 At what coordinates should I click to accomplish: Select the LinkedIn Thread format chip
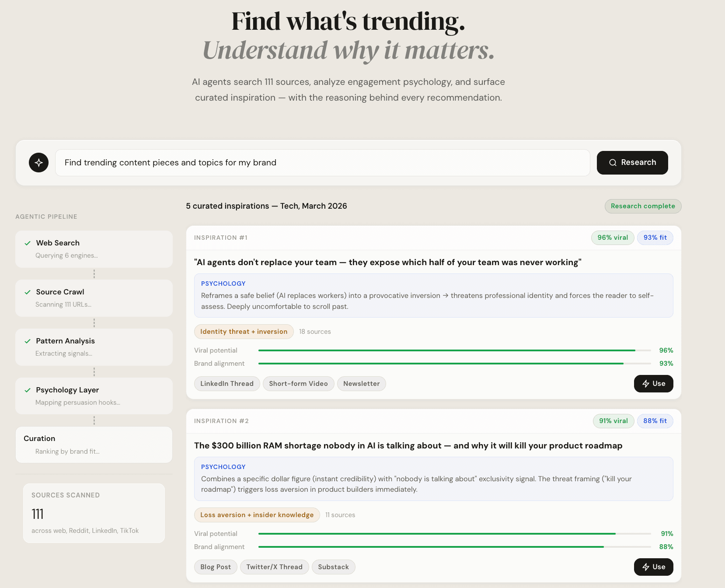click(x=227, y=384)
